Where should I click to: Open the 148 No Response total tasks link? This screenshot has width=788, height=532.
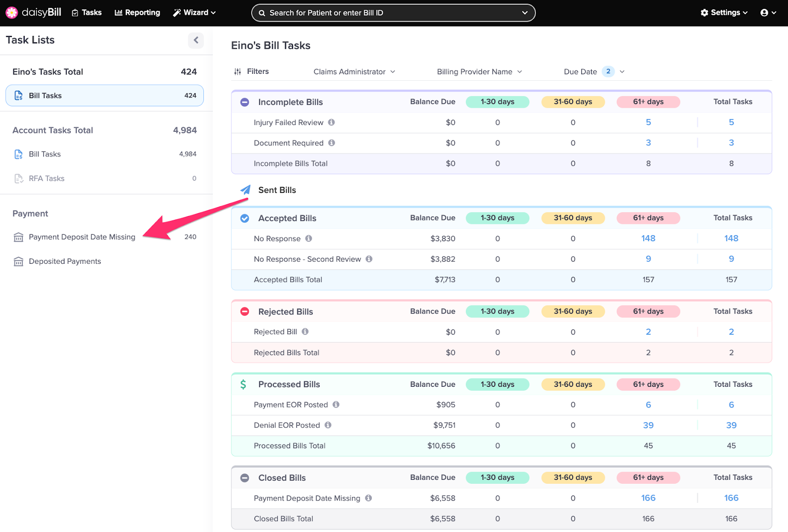(731, 238)
